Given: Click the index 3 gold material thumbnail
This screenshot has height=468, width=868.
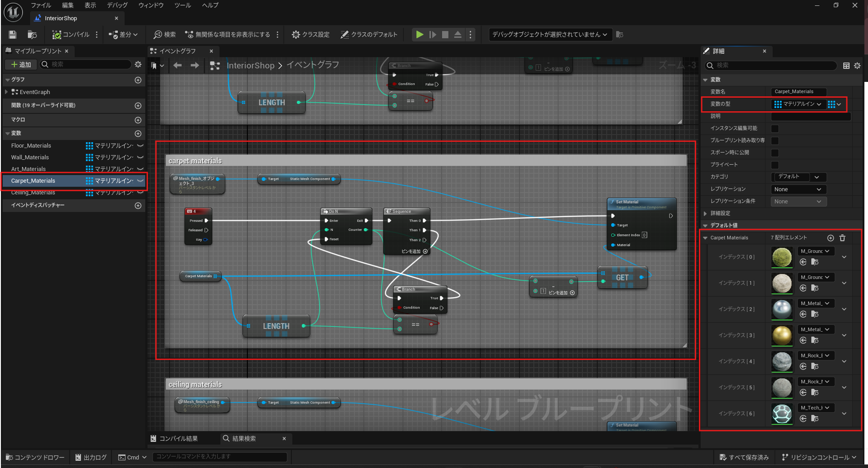Looking at the screenshot, I should (x=782, y=336).
